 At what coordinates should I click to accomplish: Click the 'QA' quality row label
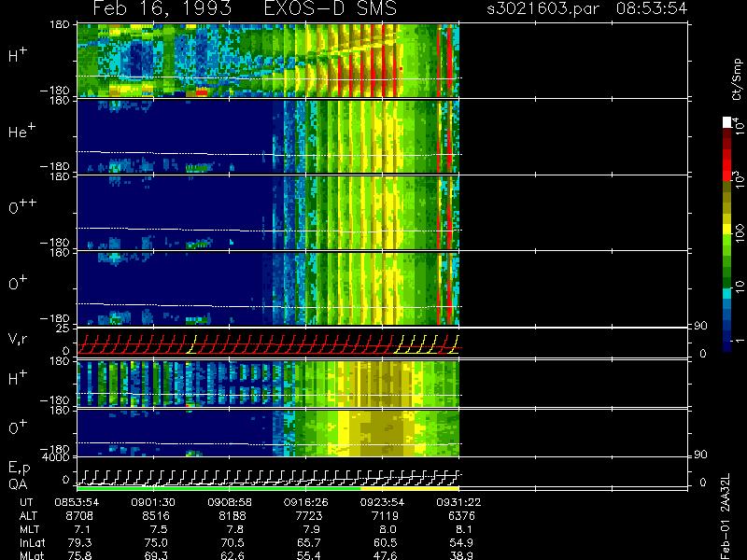(18, 484)
